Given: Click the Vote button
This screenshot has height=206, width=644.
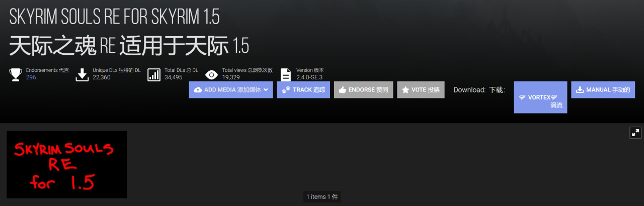Looking at the screenshot, I should 421,89.
